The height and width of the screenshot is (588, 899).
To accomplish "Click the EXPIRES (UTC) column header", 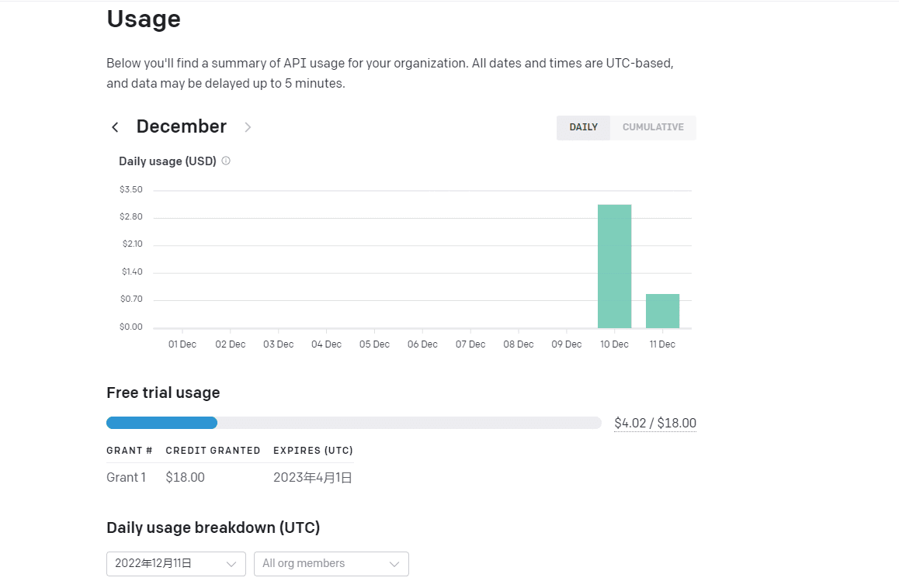I will [313, 451].
